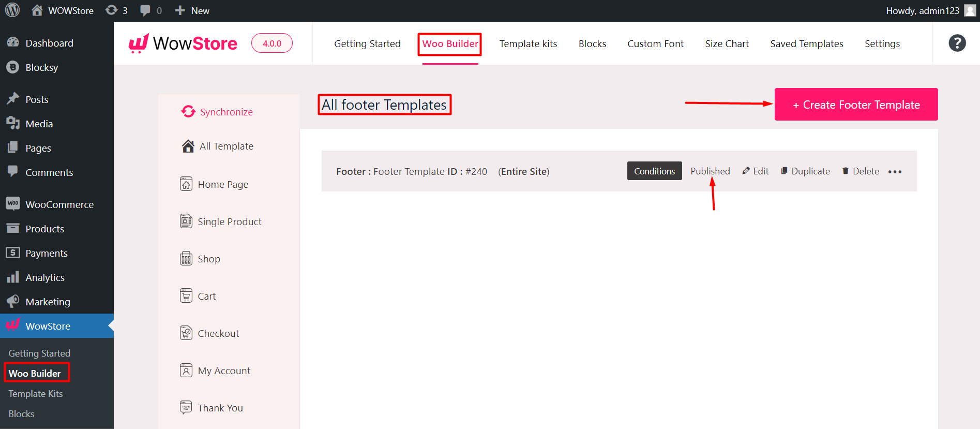The width and height of the screenshot is (980, 429).
Task: Open Template Kits submenu link
Action: 36,394
